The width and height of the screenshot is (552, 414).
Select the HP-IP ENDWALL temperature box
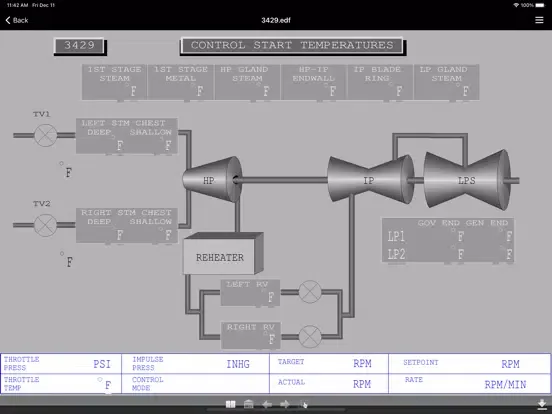pyautogui.click(x=314, y=82)
